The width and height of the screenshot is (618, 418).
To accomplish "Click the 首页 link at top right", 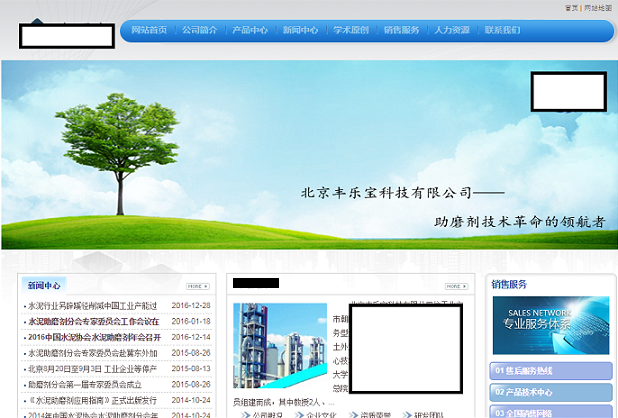I will 571,7.
